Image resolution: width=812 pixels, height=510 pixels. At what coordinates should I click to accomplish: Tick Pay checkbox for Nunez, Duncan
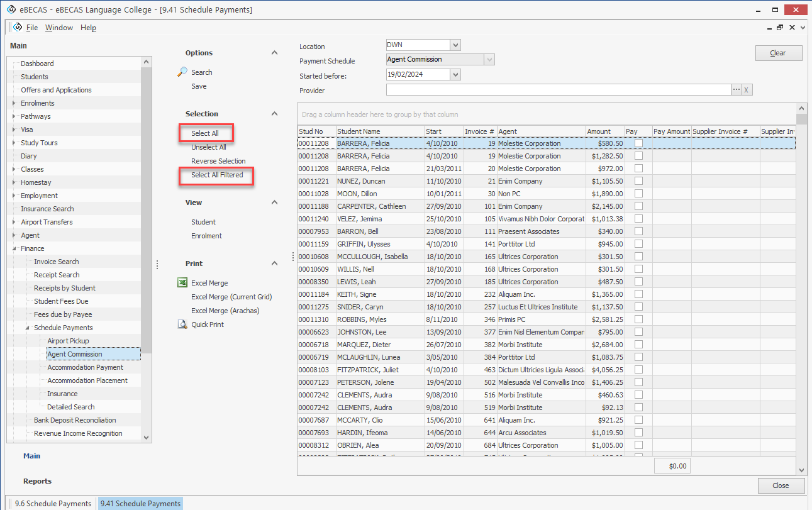[x=638, y=181]
